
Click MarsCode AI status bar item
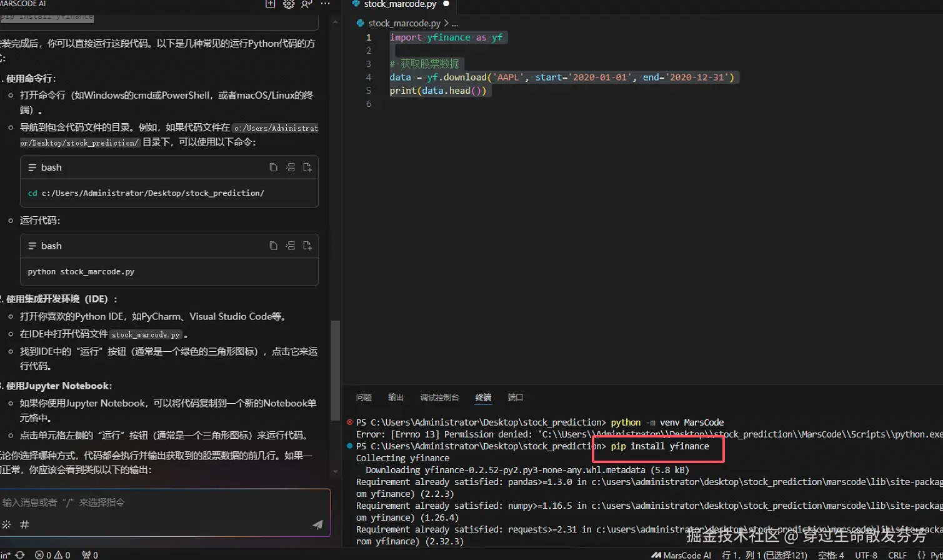coord(681,555)
